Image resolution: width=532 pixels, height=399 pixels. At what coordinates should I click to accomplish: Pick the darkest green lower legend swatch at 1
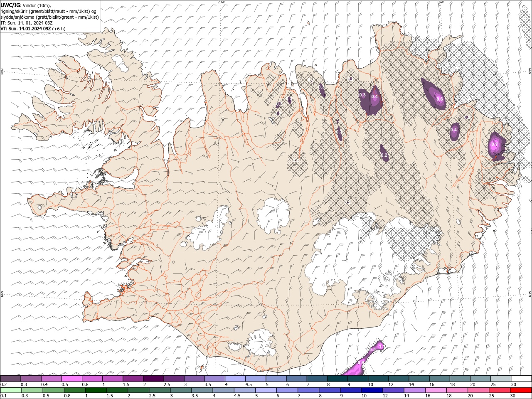pyautogui.click(x=96, y=390)
